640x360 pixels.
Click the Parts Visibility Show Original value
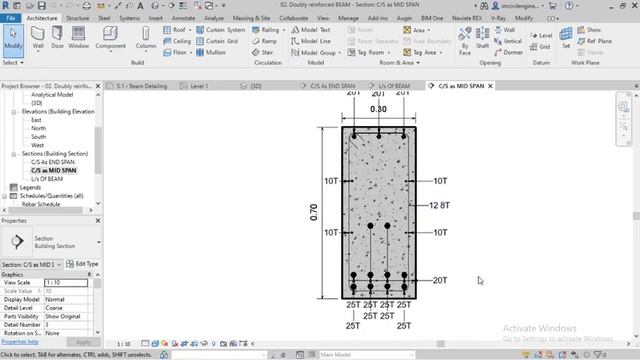pos(66,317)
